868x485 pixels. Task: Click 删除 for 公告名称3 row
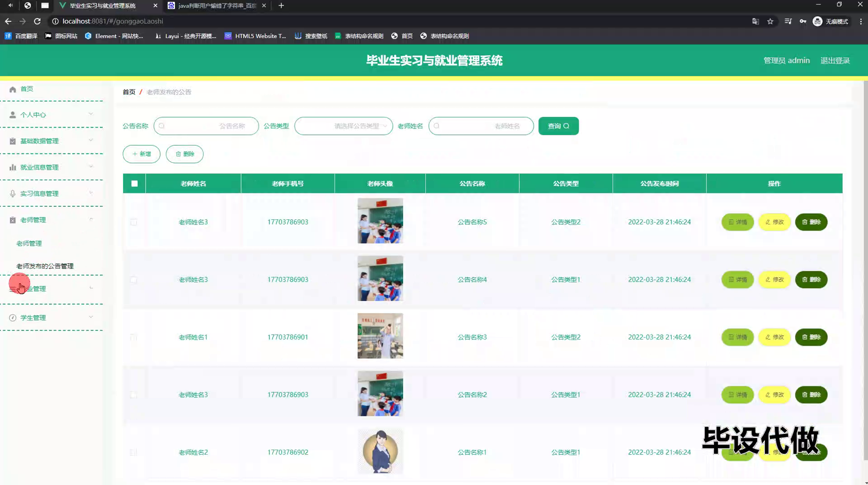pyautogui.click(x=811, y=337)
